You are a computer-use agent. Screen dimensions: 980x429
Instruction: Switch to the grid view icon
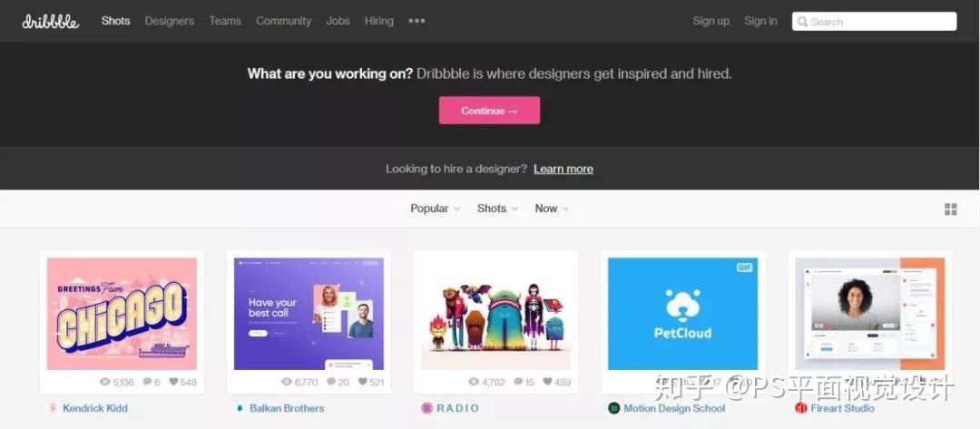click(951, 210)
